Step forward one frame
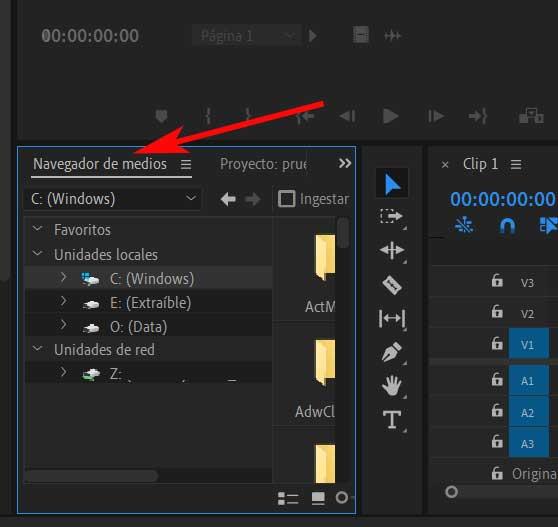558x527 pixels. [436, 116]
